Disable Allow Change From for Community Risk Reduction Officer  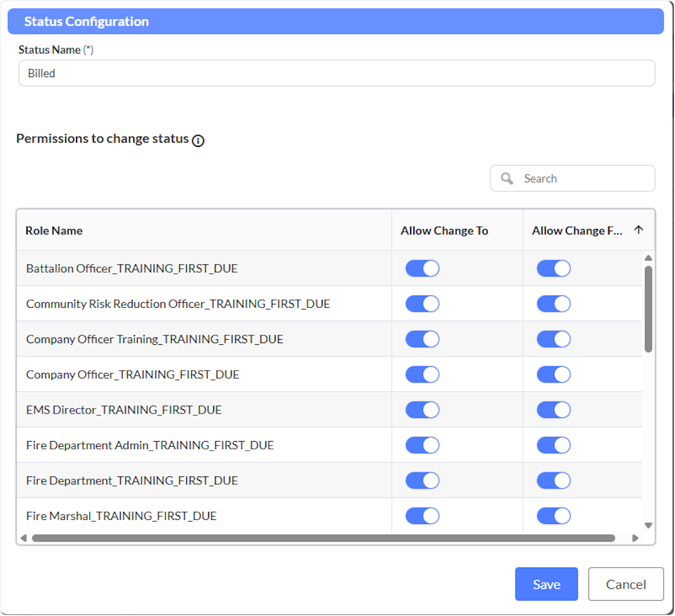click(553, 304)
